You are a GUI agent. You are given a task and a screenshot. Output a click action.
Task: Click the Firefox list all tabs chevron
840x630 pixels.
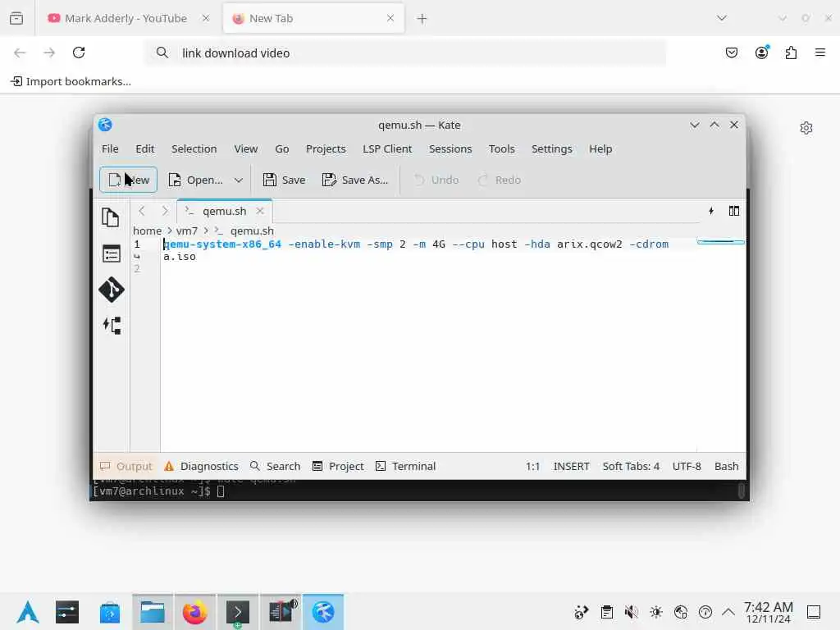tap(722, 18)
